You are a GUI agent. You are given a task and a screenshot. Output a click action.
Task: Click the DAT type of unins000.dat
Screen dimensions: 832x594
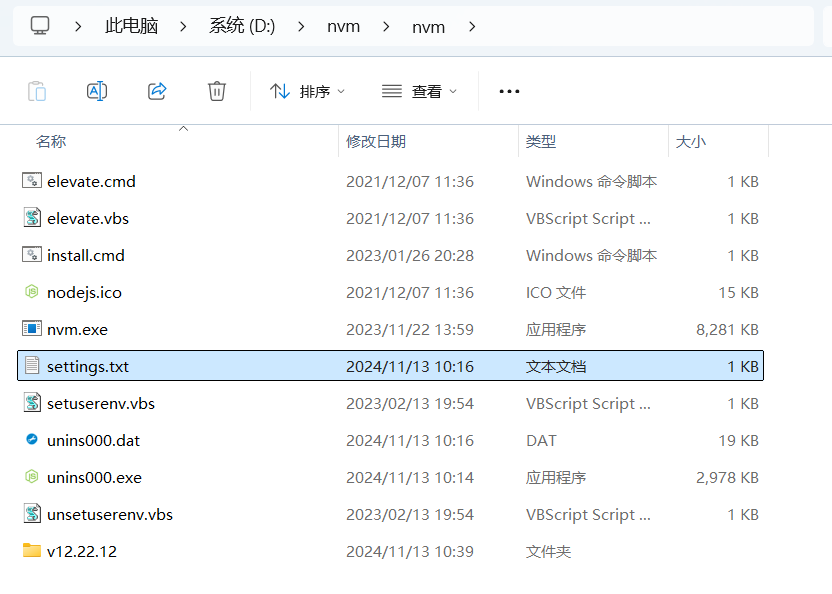[541, 441]
